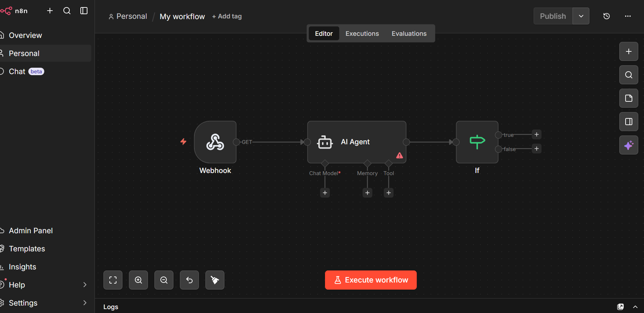Click the n8n logo icon
This screenshot has height=313, width=644.
point(6,11)
